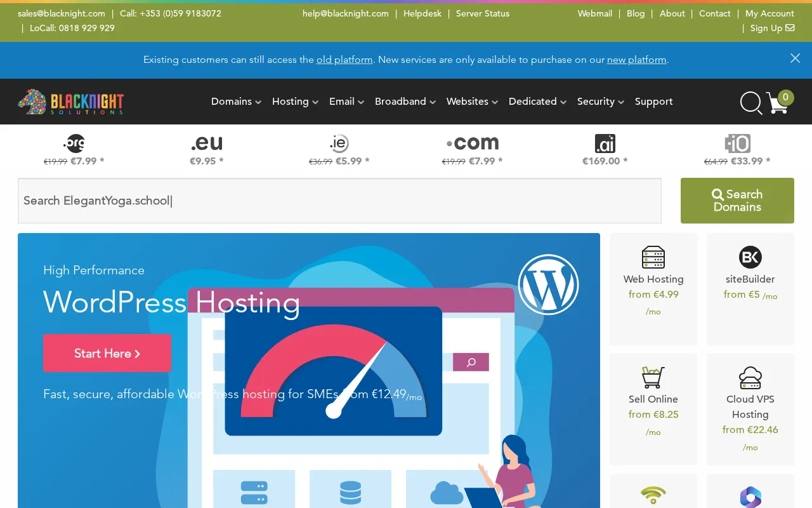Expand the Hosting menu

(x=295, y=102)
